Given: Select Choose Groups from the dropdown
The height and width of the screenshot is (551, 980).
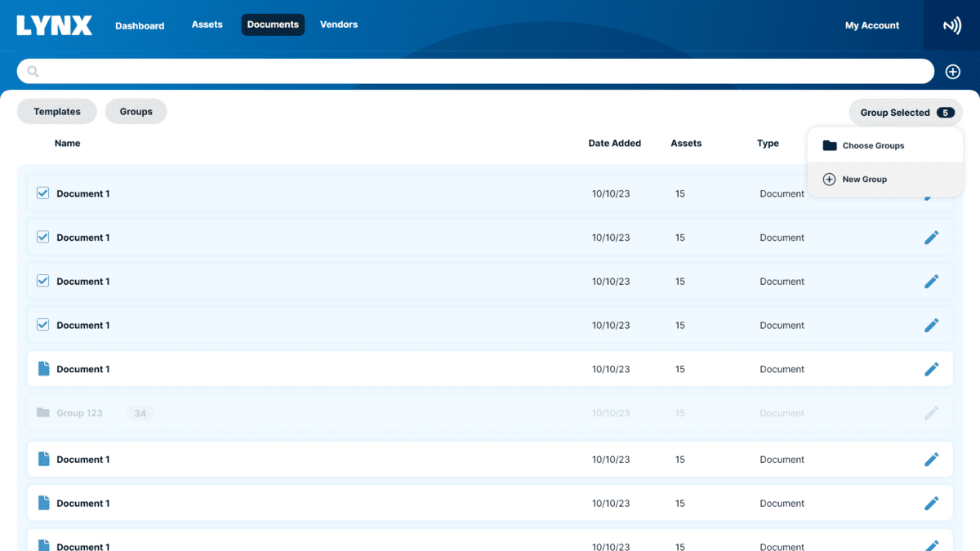Looking at the screenshot, I should pyautogui.click(x=873, y=146).
